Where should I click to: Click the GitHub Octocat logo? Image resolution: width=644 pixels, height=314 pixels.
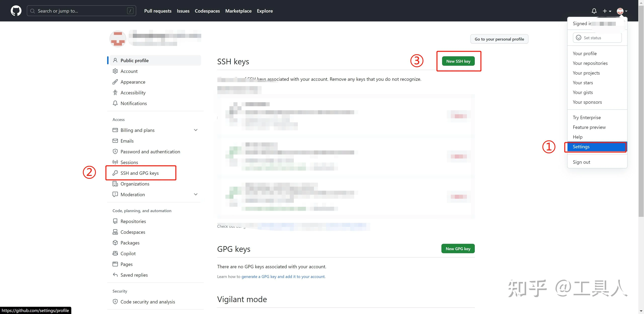click(x=16, y=11)
